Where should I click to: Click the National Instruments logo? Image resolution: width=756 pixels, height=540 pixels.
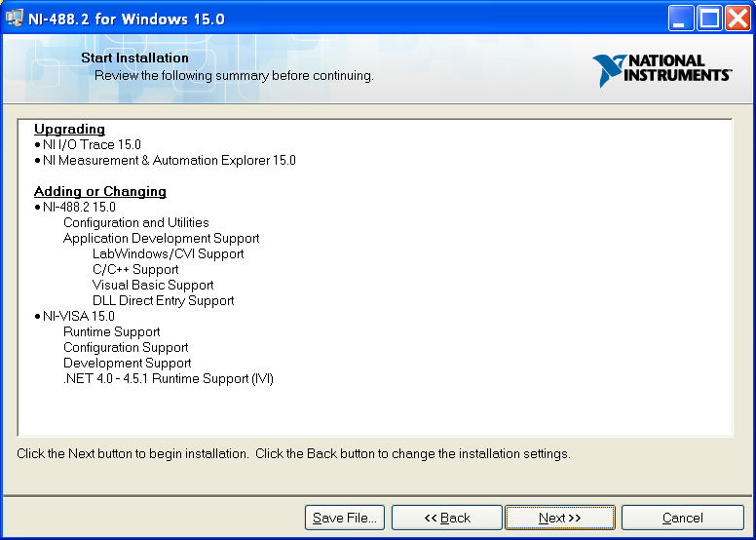[661, 70]
